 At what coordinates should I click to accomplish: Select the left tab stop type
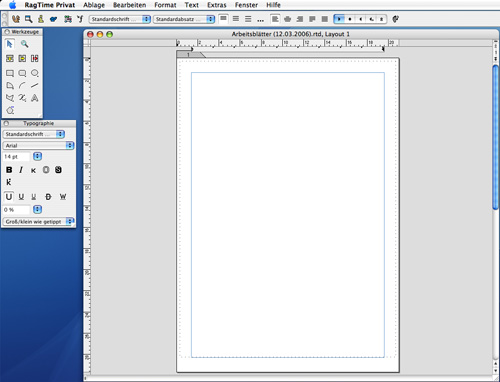[x=339, y=19]
